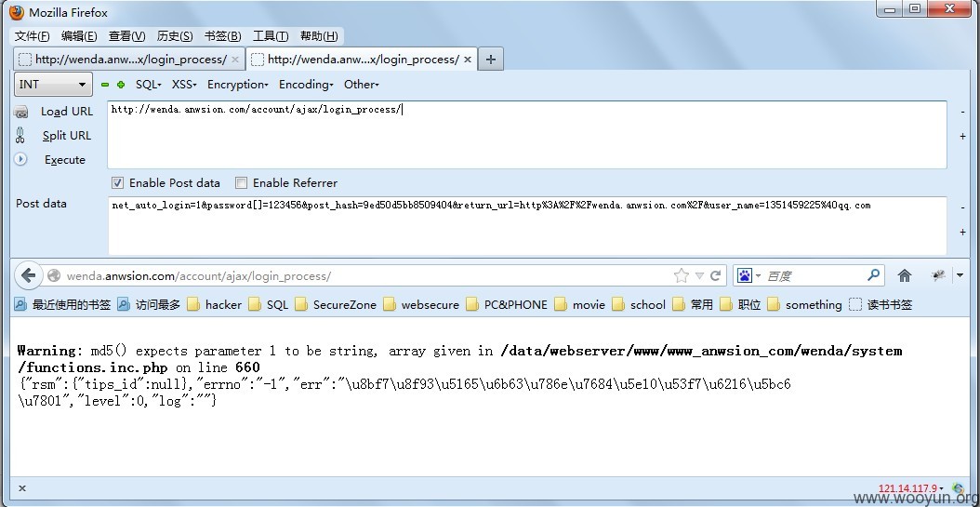Open the toolbar overflow dropdown arrow
The height and width of the screenshot is (507, 980).
tap(960, 275)
